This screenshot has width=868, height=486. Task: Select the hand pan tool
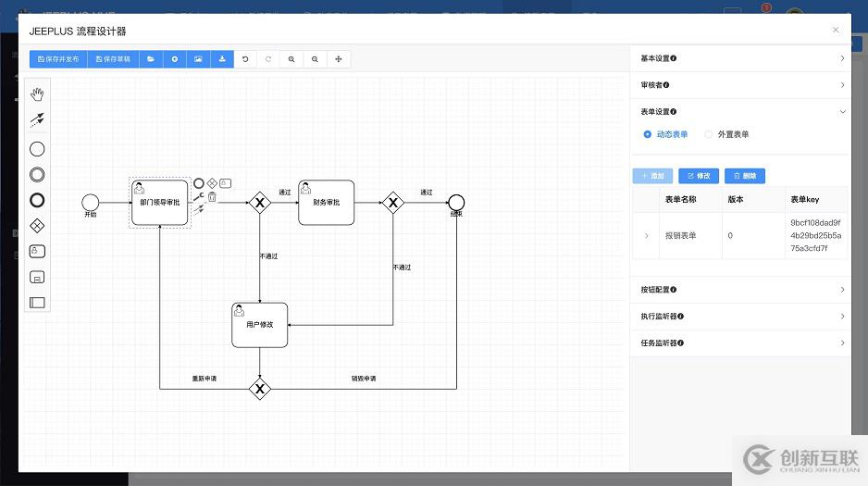click(37, 93)
